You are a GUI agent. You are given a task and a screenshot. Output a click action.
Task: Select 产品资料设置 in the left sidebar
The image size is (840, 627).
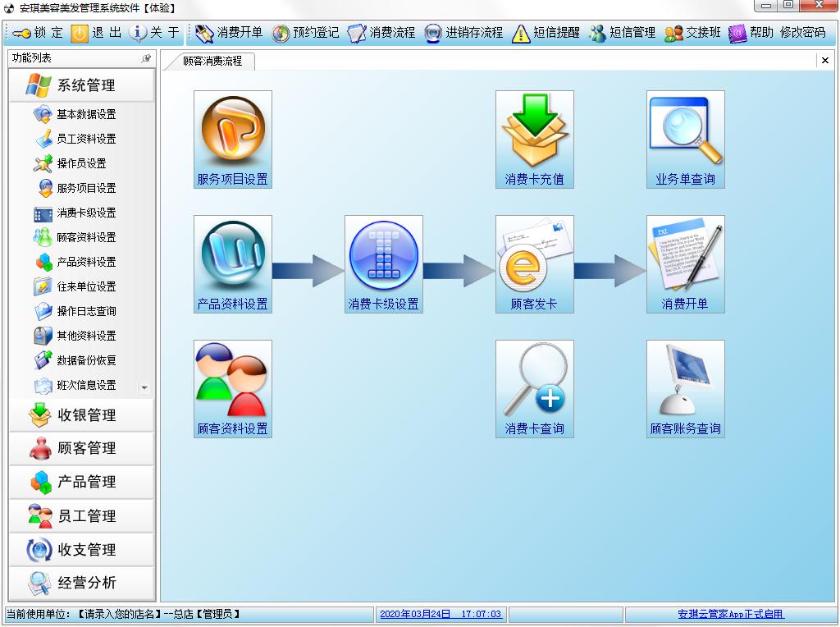click(75, 262)
